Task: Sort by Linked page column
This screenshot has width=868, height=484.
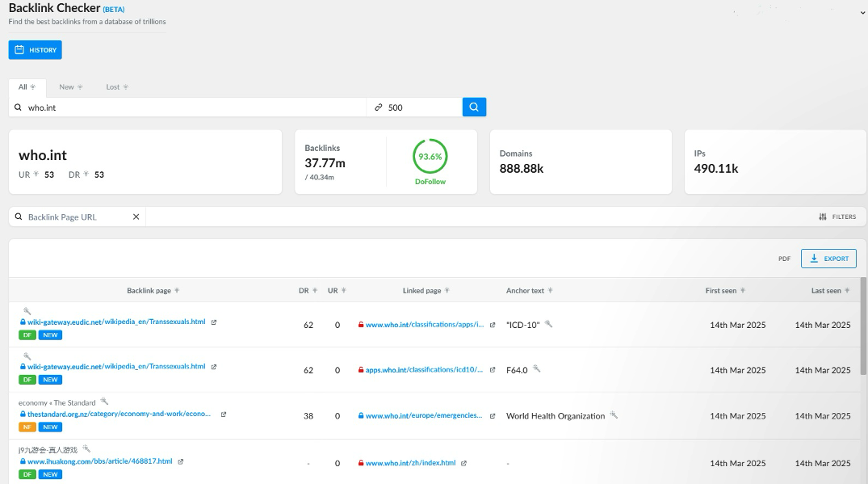Action: (x=426, y=291)
